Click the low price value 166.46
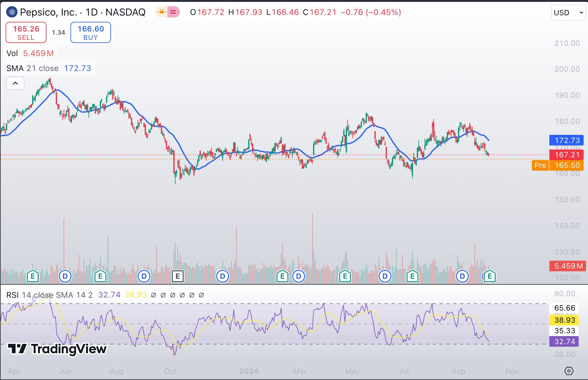This screenshot has width=588, height=380. pos(285,12)
